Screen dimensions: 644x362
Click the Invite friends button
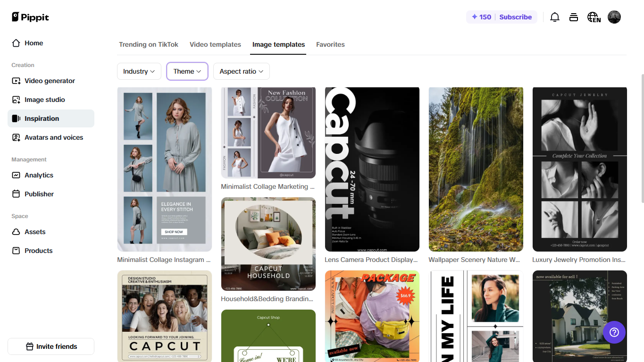tap(51, 346)
